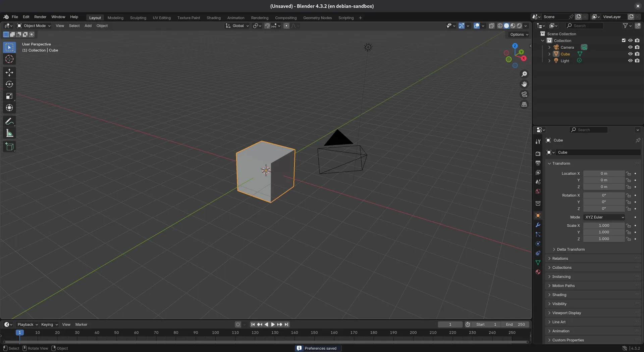Image resolution: width=644 pixels, height=352 pixels.
Task: Activate the Rotate tool
Action: (9, 84)
